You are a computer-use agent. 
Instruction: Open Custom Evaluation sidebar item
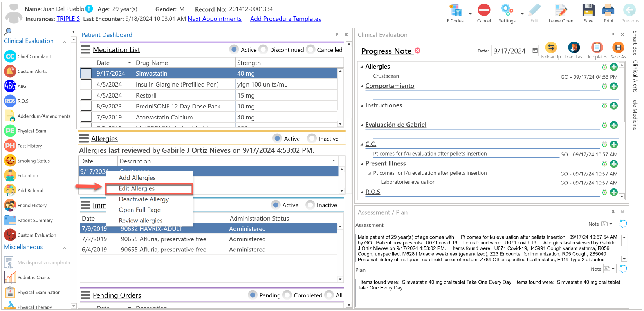[x=31, y=235]
